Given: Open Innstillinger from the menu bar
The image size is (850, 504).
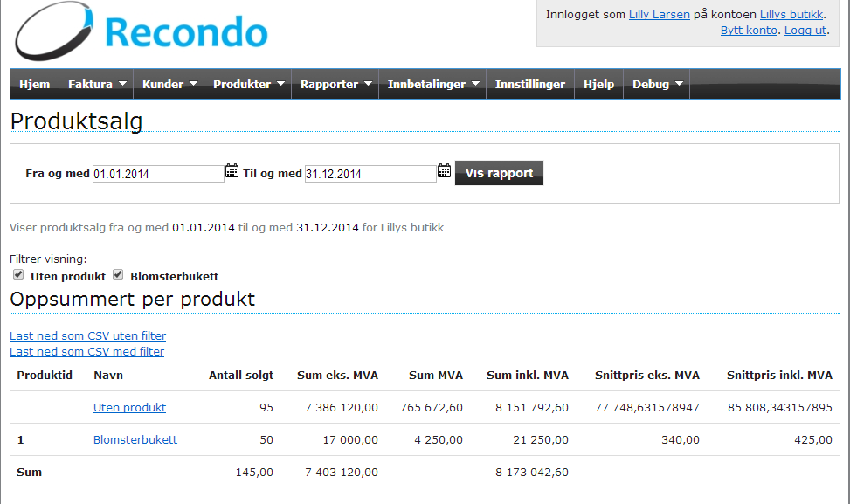Looking at the screenshot, I should 529,85.
